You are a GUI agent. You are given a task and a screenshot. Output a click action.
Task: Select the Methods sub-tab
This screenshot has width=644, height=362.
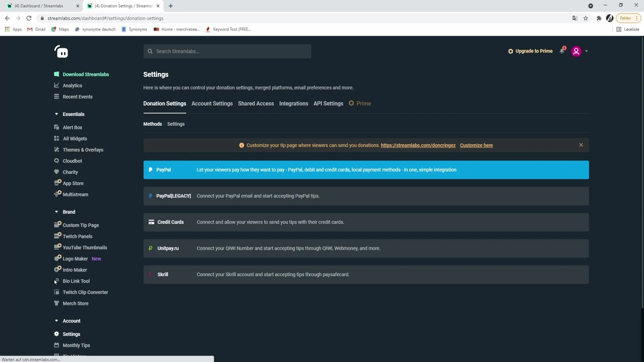point(153,124)
